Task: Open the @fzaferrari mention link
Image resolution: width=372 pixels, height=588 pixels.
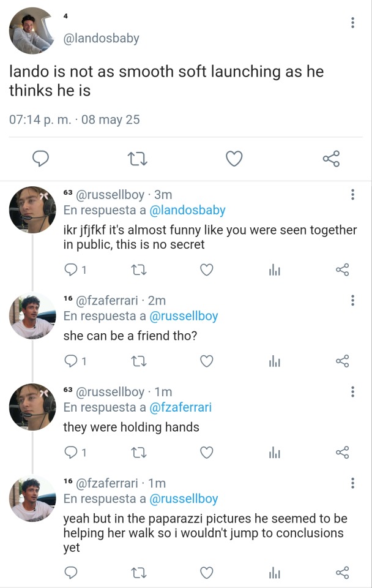Action: [x=180, y=407]
